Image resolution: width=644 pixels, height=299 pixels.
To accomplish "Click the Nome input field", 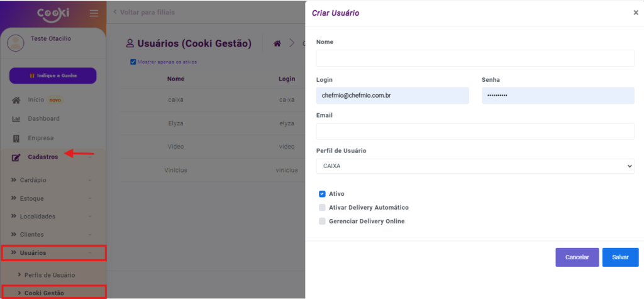I will coord(475,59).
